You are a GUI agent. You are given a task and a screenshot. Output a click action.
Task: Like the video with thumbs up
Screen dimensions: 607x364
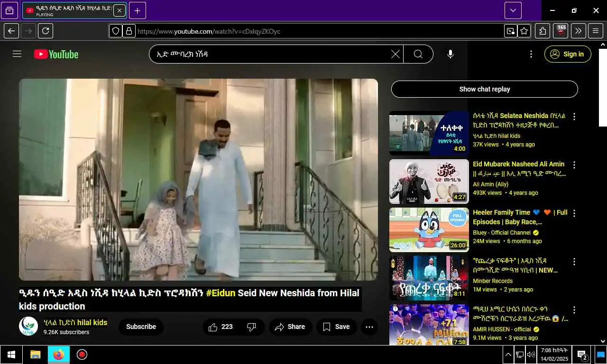(221, 327)
